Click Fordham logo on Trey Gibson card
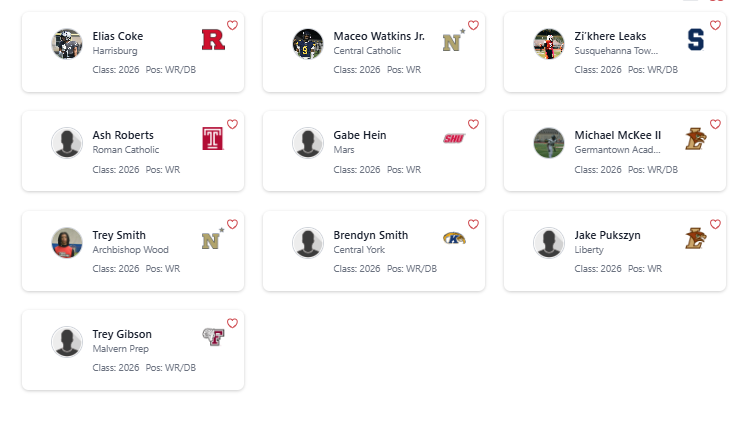The width and height of the screenshot is (749, 423). point(212,338)
